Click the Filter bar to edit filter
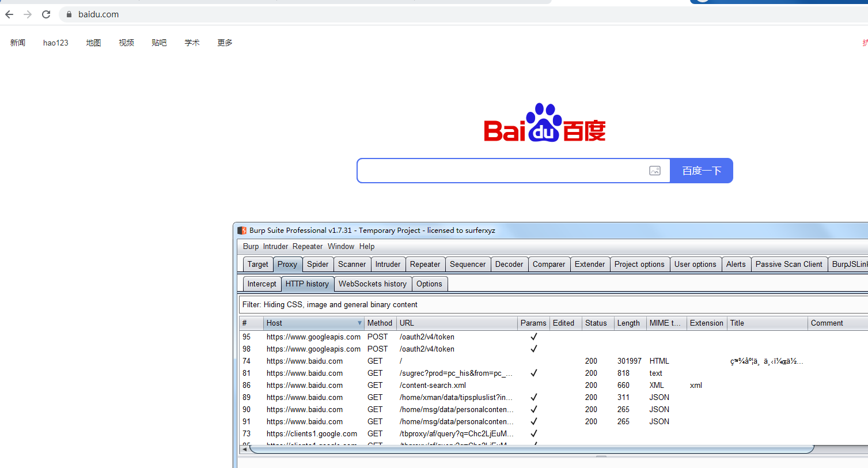Viewport: 868px width, 468px height. (554, 304)
